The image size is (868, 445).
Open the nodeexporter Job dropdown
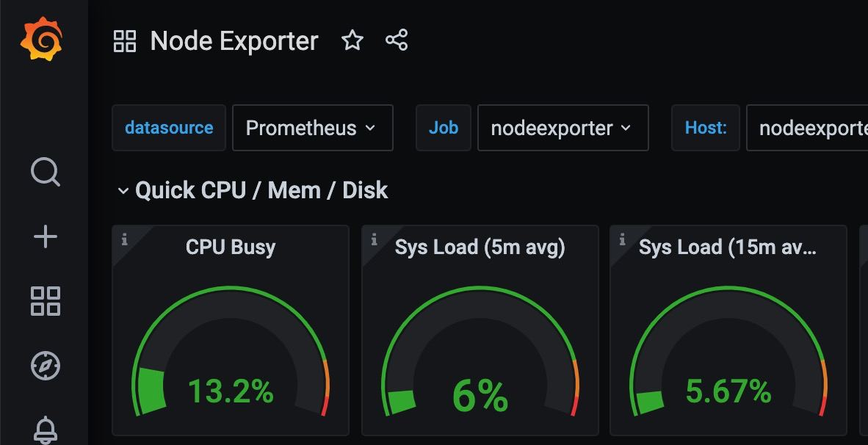pos(563,128)
